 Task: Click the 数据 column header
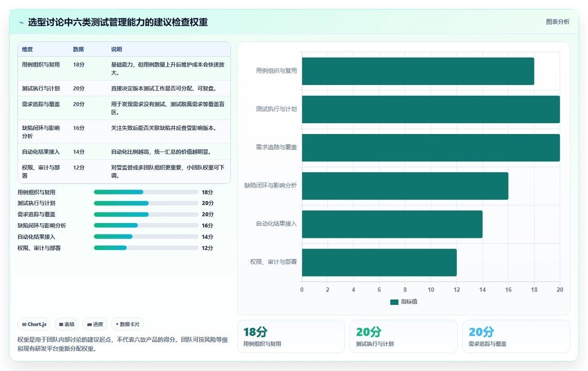coord(79,49)
